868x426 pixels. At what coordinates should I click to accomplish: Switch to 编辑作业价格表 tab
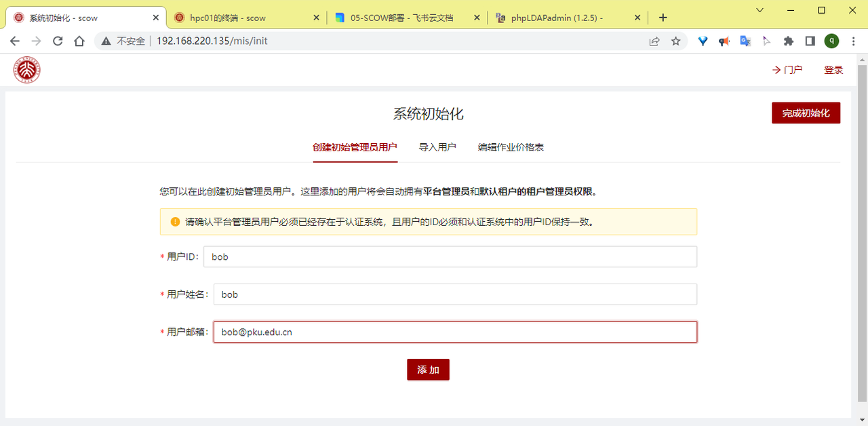[x=511, y=147]
